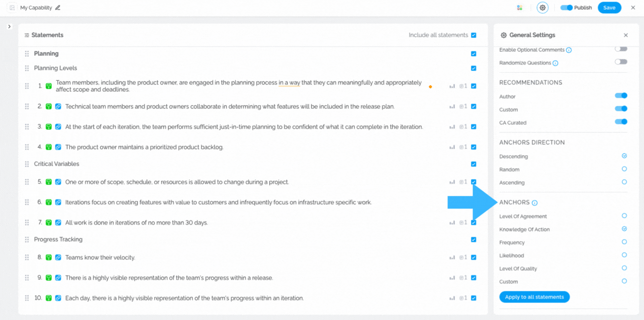Click the colorful grid icon in header
The width and height of the screenshot is (644, 320).
519,8
